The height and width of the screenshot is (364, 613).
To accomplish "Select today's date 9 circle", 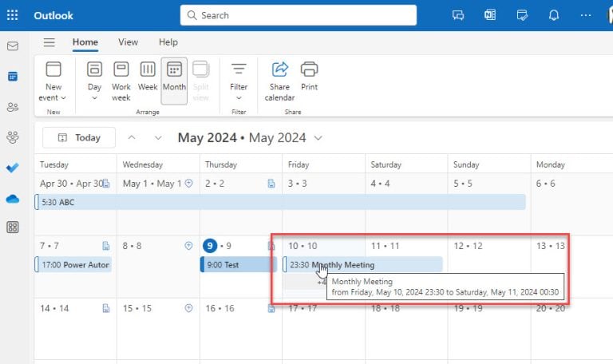I will [x=210, y=246].
